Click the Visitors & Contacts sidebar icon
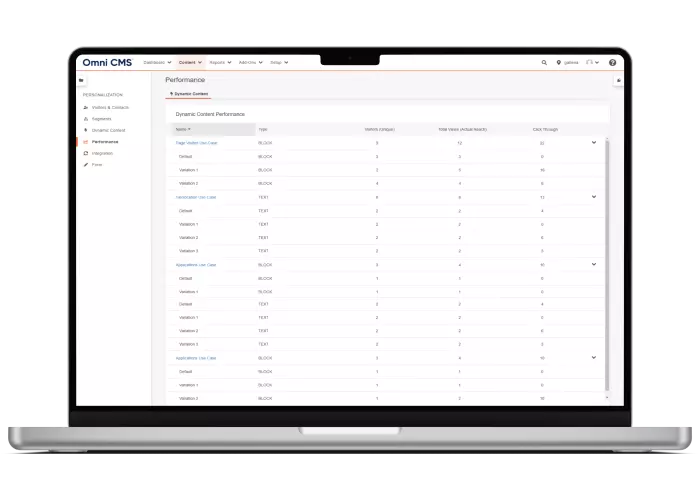 coord(86,108)
